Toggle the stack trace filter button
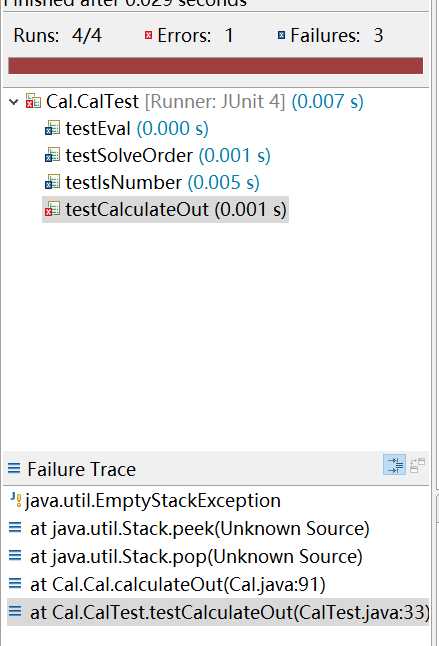 (395, 465)
